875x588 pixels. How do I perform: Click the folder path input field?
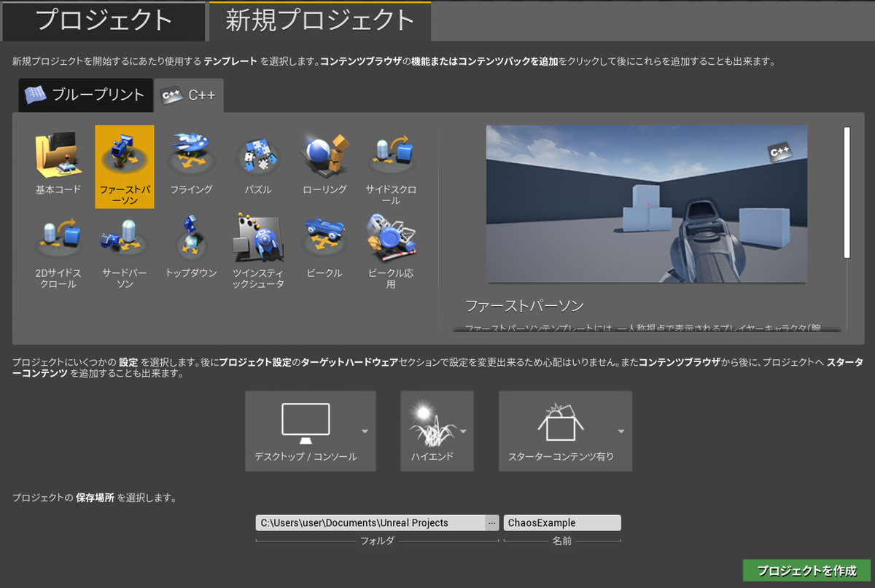(370, 522)
